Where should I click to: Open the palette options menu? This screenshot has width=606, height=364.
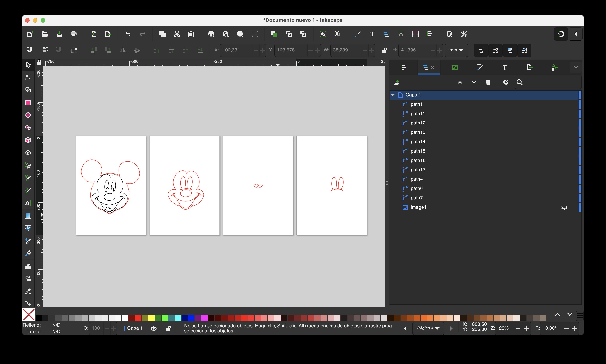[580, 316]
